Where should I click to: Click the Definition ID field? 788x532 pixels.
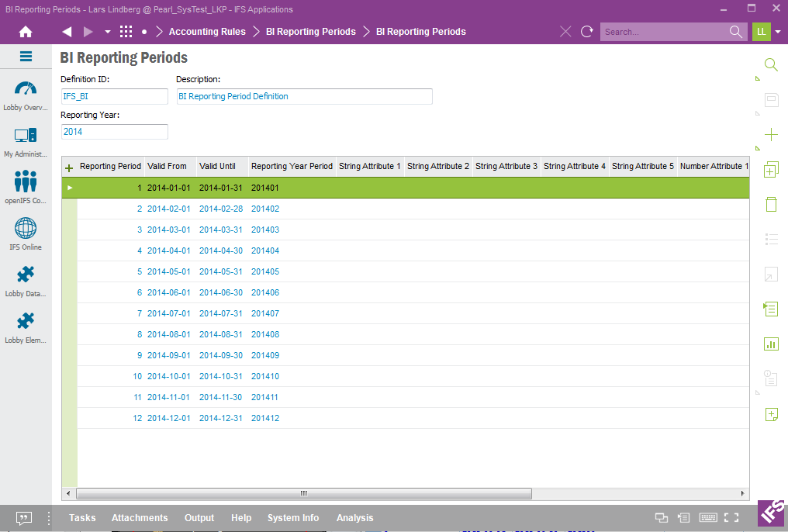pos(115,96)
